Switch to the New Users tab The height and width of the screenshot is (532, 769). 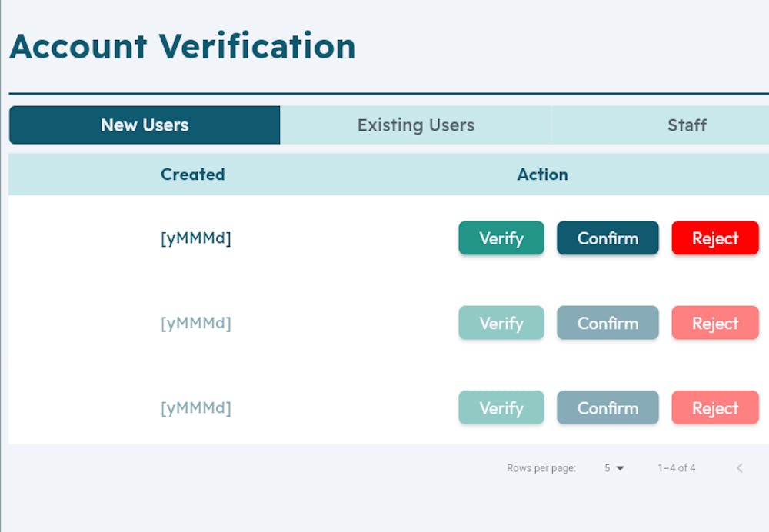pos(145,125)
